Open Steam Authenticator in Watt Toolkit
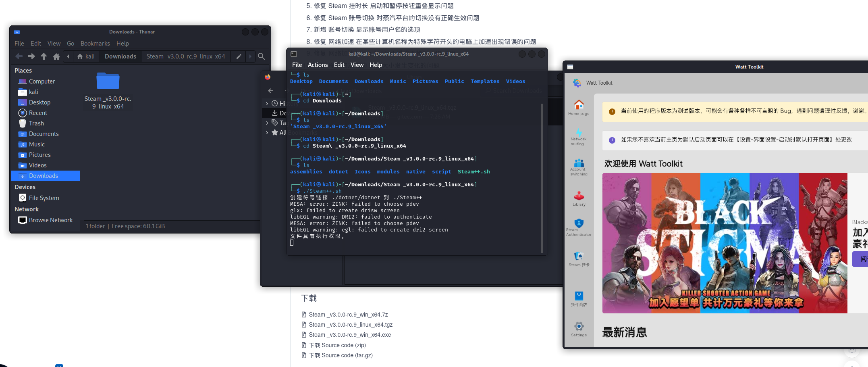The image size is (868, 367). pos(579,228)
